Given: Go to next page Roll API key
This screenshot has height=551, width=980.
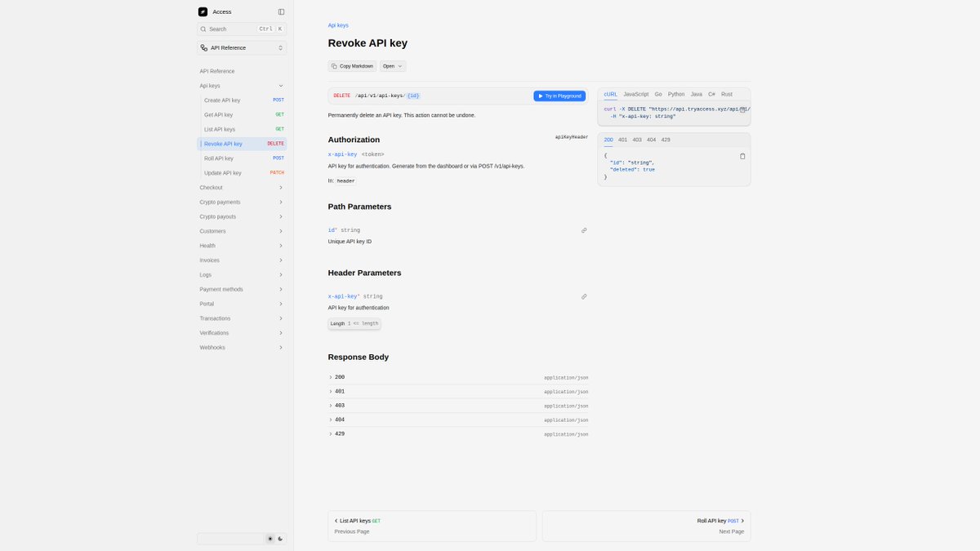Looking at the screenshot, I should click(x=646, y=526).
